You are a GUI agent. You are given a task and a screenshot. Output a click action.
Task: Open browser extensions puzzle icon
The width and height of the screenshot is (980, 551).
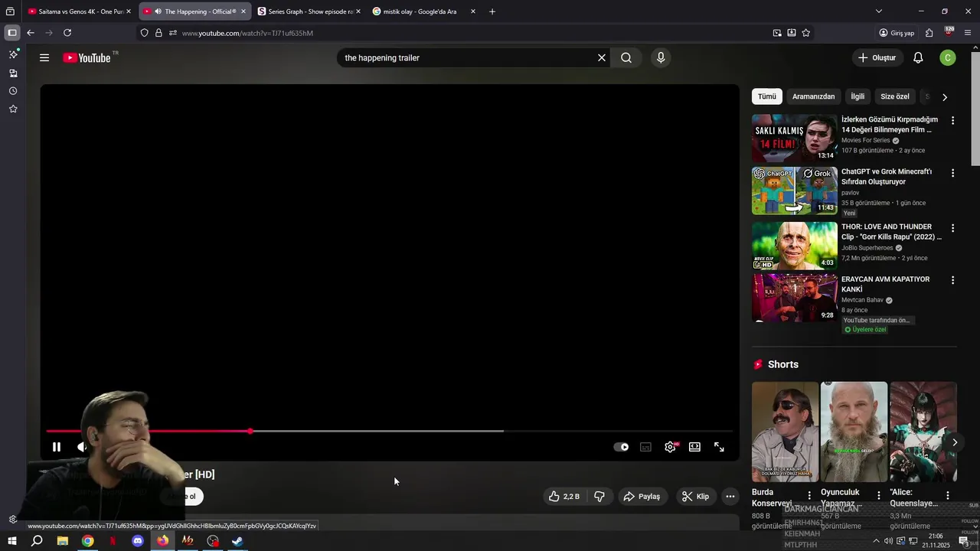929,33
